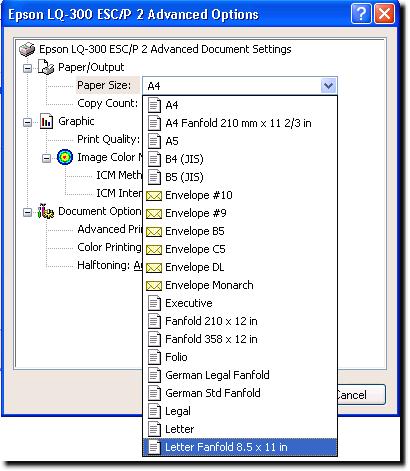This screenshot has height=471, width=410.
Task: Click the Graphic bar chart icon
Action: 46,121
